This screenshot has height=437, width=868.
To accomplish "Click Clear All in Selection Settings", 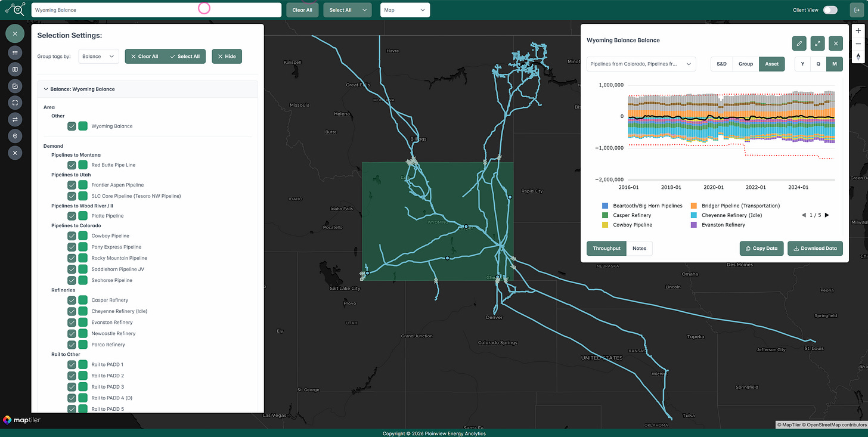I will (144, 56).
